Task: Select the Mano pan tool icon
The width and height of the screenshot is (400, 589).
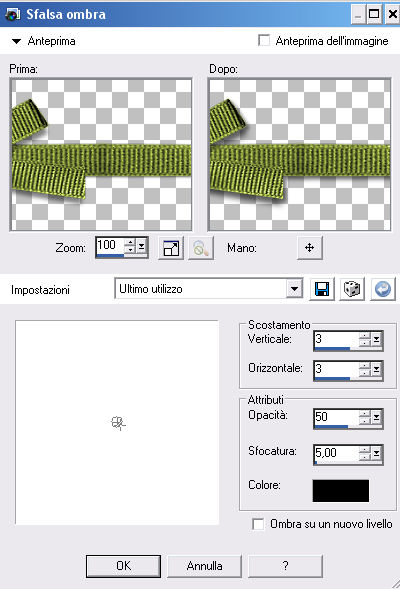Action: click(x=309, y=248)
